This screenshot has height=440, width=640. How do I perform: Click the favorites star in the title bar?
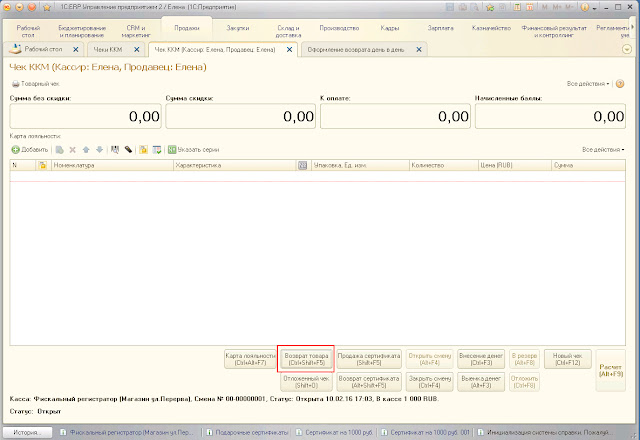(x=47, y=7)
